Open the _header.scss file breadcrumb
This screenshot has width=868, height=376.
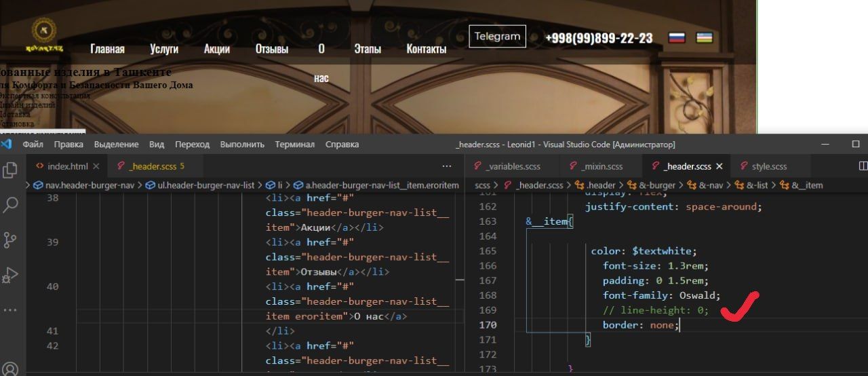tap(532, 185)
